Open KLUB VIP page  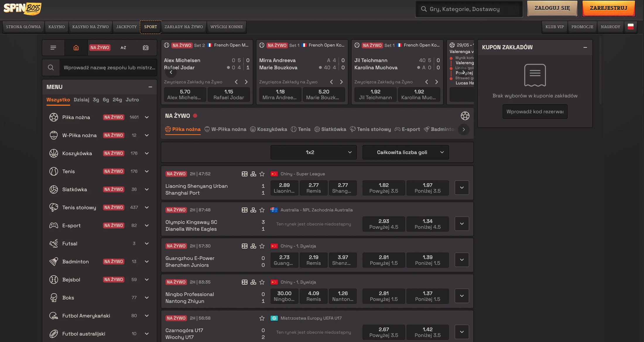pos(555,27)
